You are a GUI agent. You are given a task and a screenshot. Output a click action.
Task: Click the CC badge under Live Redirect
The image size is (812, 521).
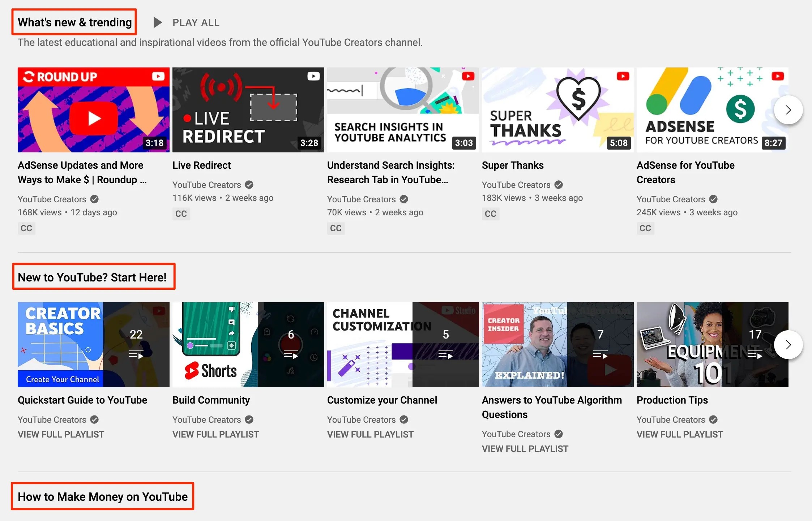tap(181, 214)
